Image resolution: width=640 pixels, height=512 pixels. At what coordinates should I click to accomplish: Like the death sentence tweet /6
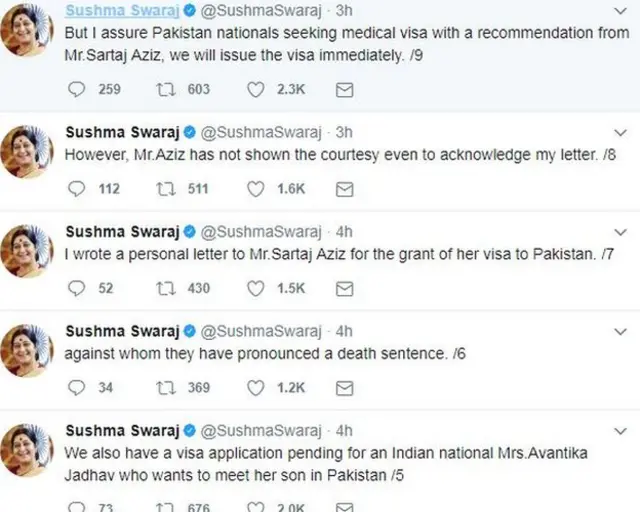pyautogui.click(x=255, y=387)
